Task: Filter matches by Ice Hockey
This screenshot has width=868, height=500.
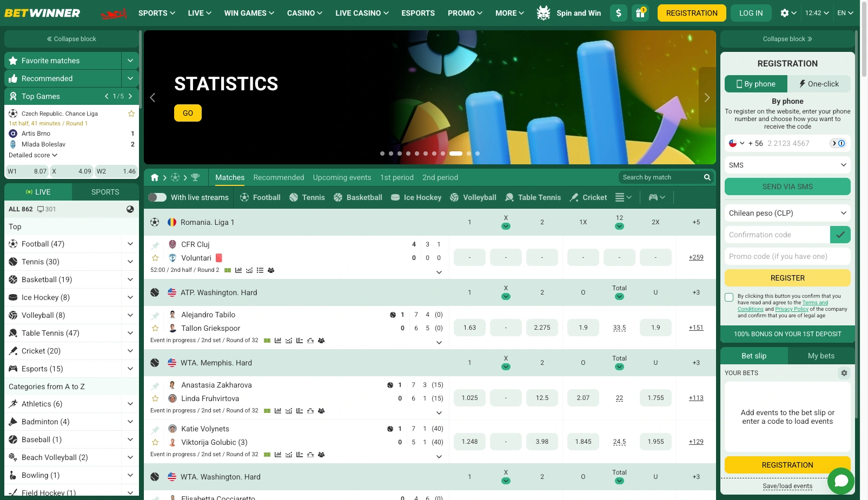Action: (x=416, y=197)
